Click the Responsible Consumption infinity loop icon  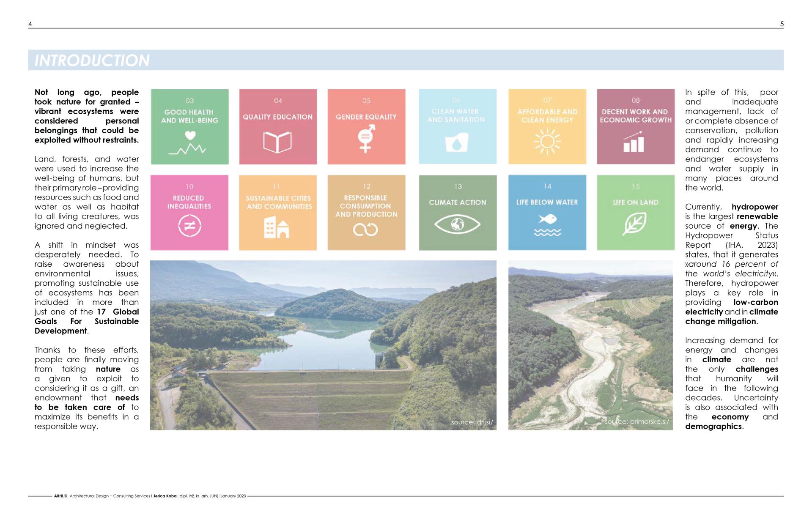(x=365, y=230)
